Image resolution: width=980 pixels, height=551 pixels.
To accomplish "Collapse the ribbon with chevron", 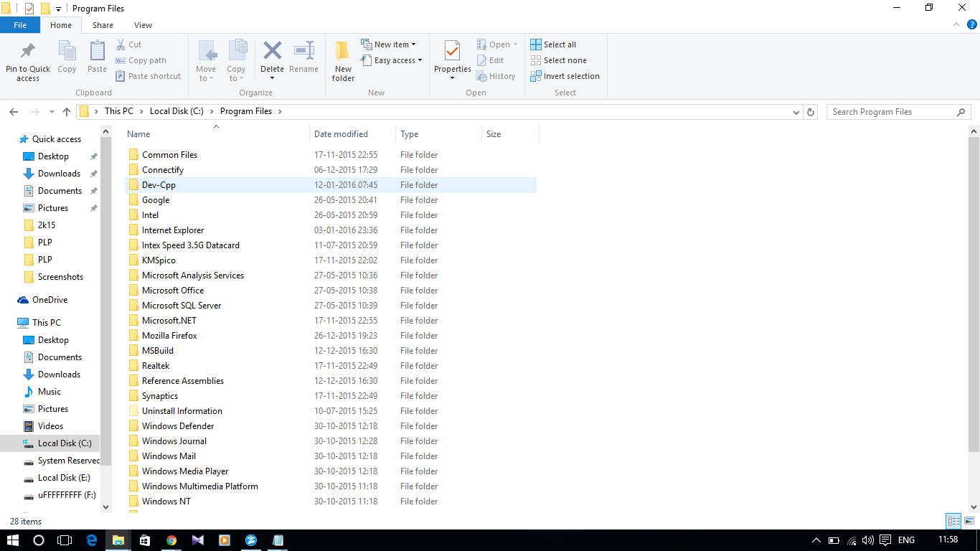I will [956, 24].
